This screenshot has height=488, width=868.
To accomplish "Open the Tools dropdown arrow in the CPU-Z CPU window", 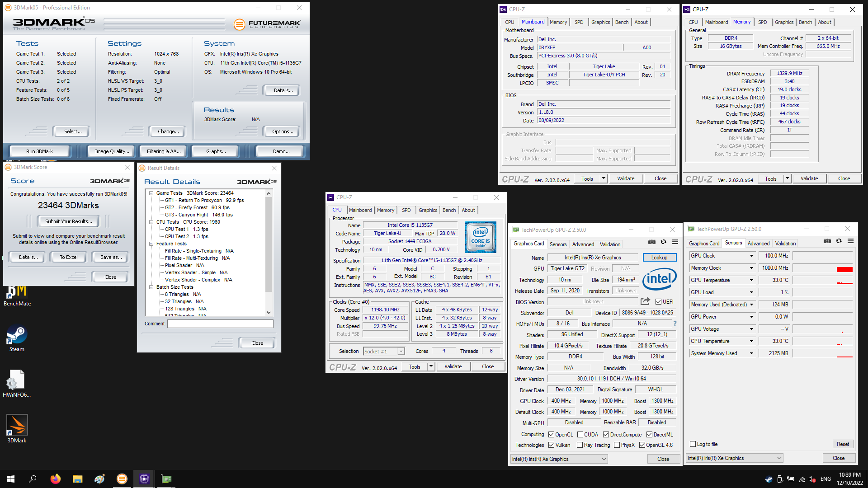I will tap(431, 366).
